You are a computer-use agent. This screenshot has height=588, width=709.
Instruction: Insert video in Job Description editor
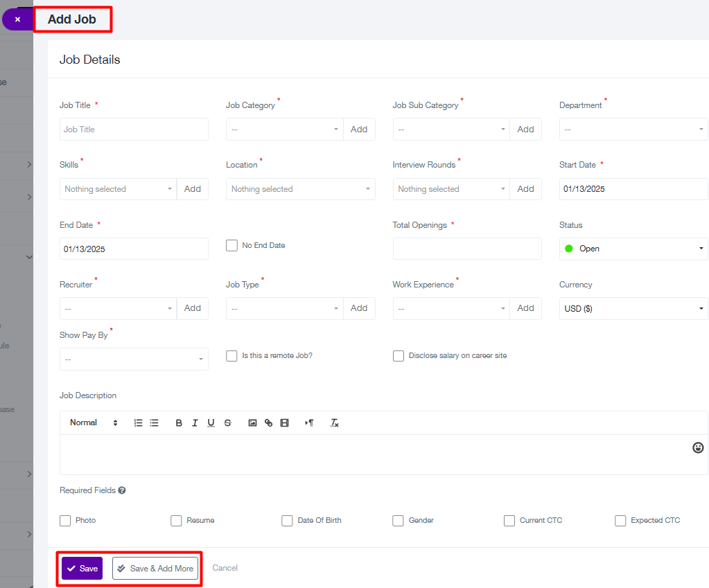[x=284, y=423]
